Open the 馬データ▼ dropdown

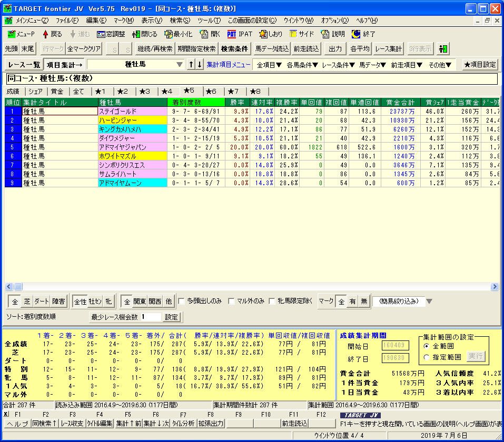pos(372,65)
